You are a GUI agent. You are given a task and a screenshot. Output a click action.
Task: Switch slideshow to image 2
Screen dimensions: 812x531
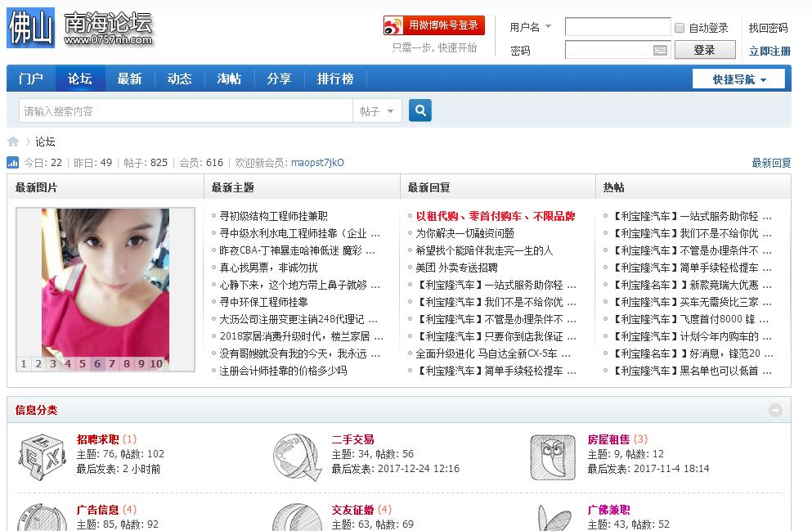(38, 363)
